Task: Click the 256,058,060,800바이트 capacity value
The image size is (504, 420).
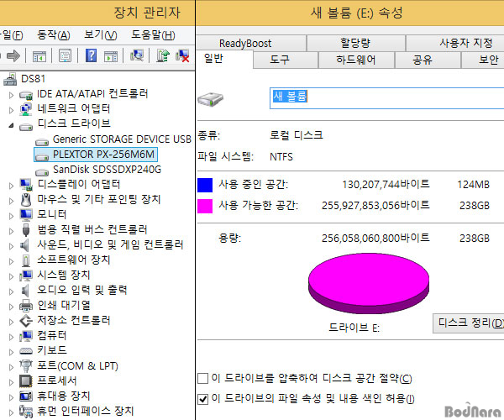Action: pos(375,238)
